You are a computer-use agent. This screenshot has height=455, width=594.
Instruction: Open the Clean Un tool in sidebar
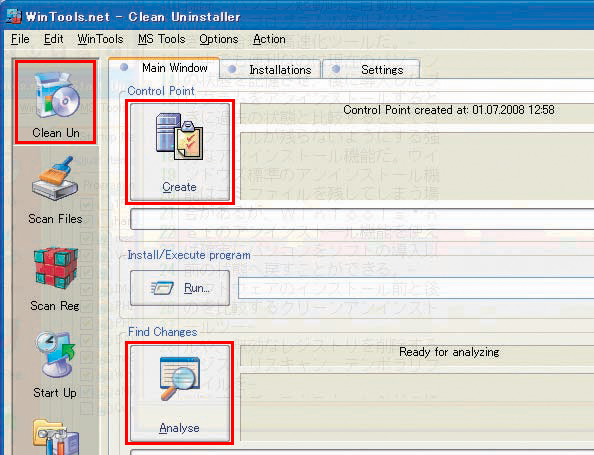[x=56, y=102]
